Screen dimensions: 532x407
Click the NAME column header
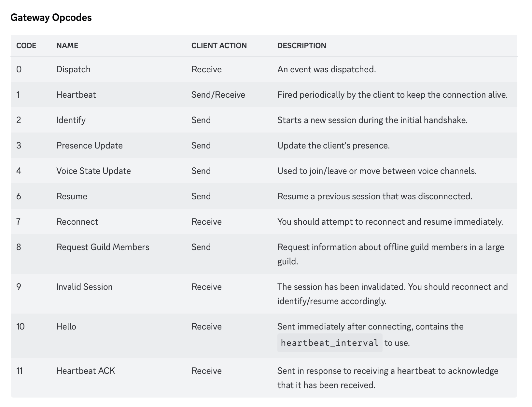(67, 46)
